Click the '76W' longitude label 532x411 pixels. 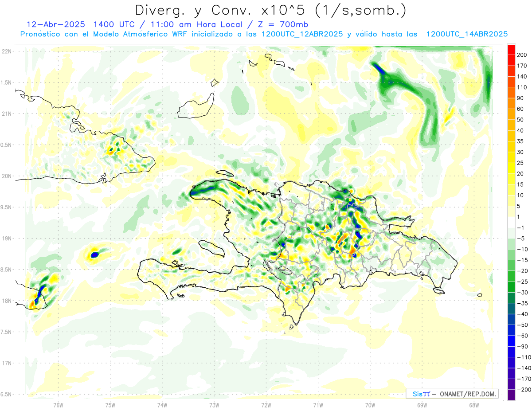(x=59, y=405)
